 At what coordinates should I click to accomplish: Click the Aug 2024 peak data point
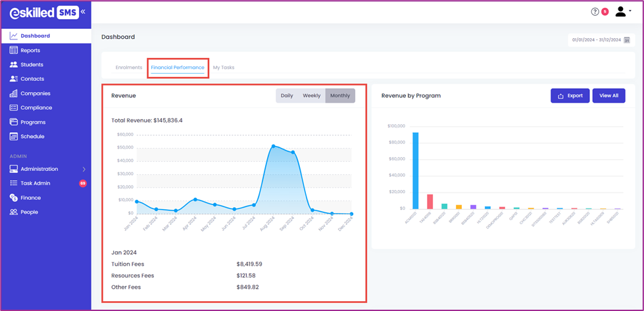click(273, 146)
